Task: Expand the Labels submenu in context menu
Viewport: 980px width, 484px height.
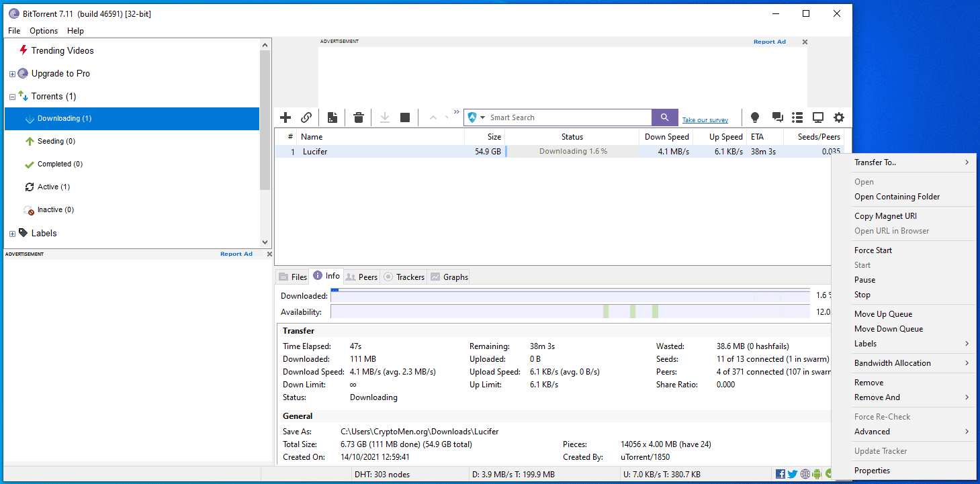Action: (904, 344)
